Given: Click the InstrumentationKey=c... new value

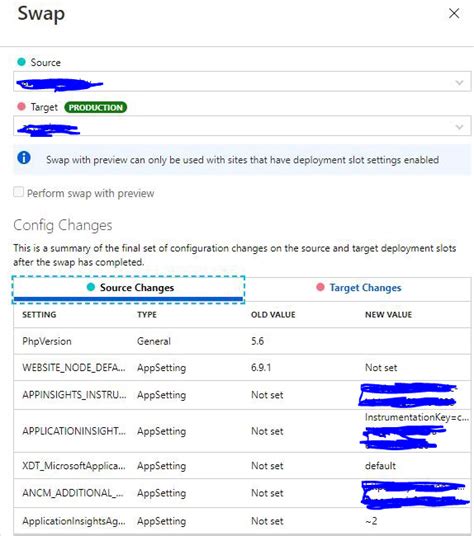Looking at the screenshot, I should pos(417,417).
